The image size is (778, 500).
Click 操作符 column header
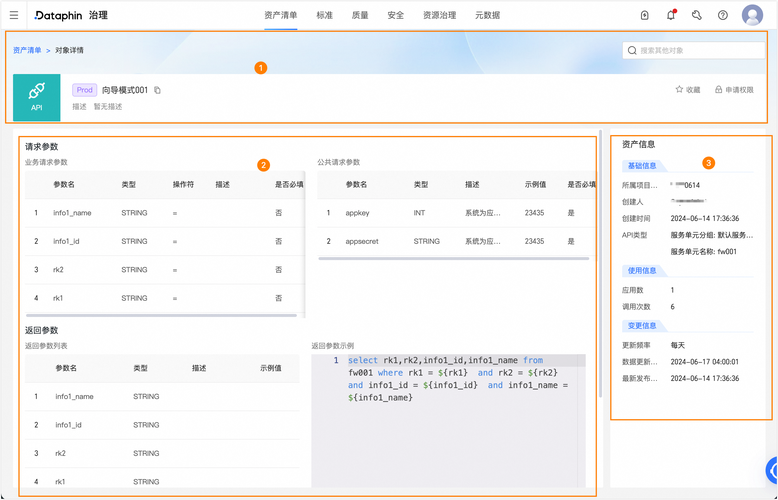tap(183, 185)
